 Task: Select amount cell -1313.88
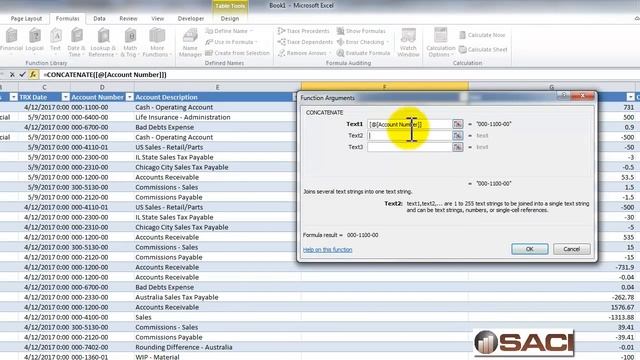(552, 317)
